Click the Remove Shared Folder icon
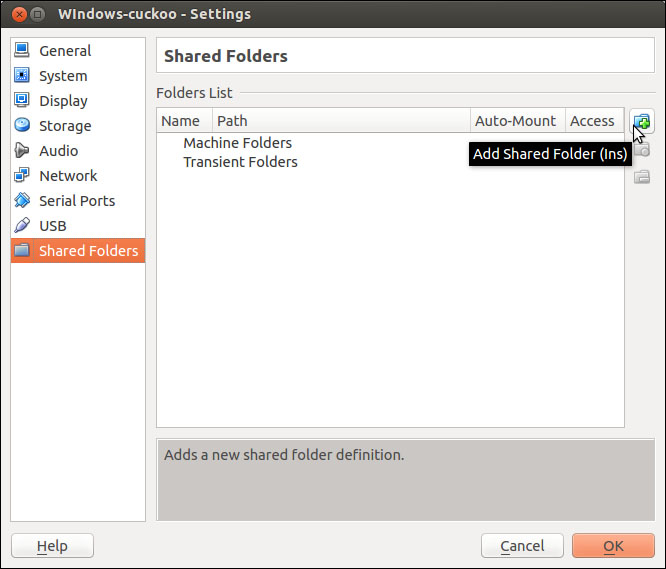The image size is (666, 569). (x=642, y=177)
